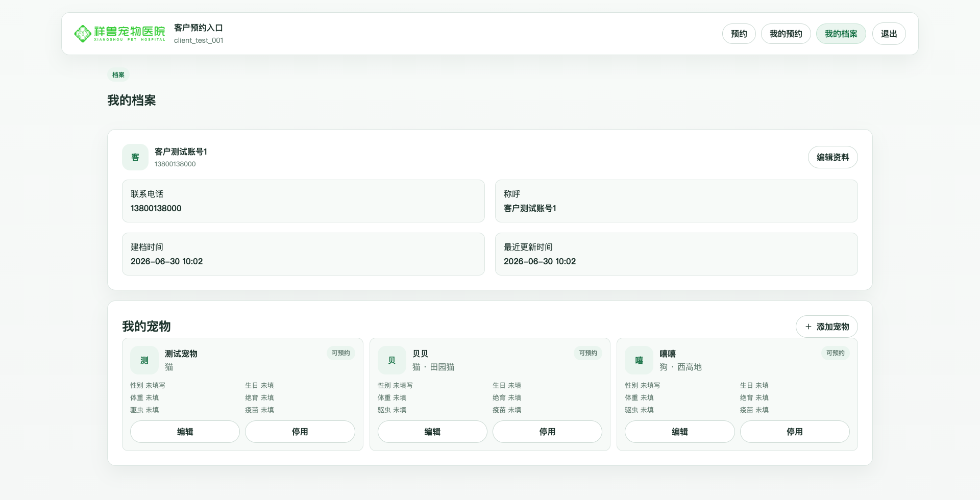This screenshot has height=500, width=980.
Task: Click the 档案 small tag badge
Action: 118,74
